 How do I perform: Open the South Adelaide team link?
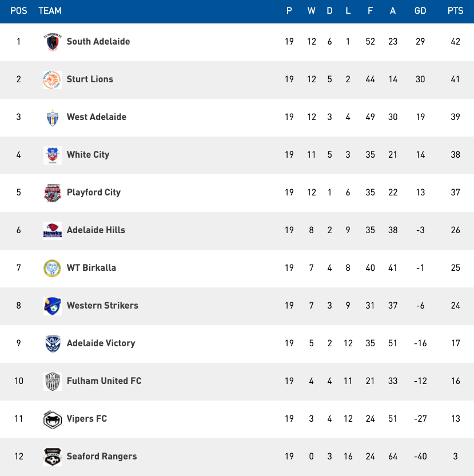coord(98,42)
